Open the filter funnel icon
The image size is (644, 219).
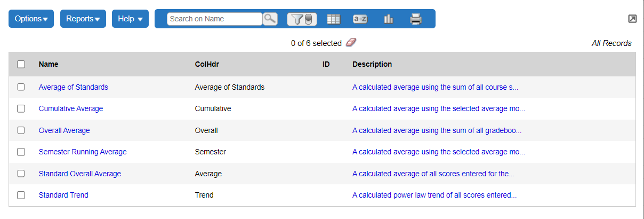(302, 19)
